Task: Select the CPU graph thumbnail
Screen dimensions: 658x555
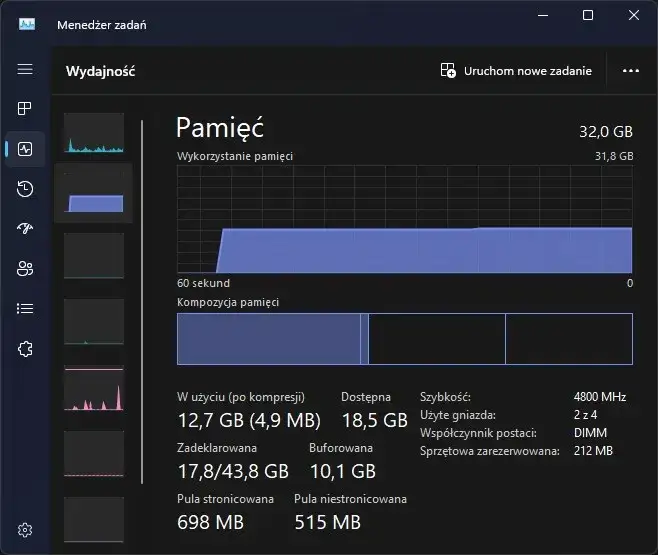Action: pyautogui.click(x=94, y=133)
